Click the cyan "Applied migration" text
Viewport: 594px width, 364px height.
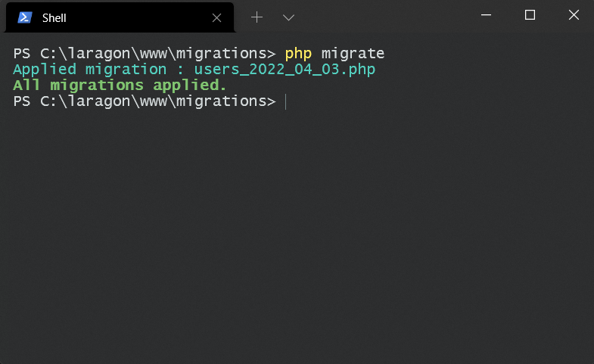[x=89, y=70]
